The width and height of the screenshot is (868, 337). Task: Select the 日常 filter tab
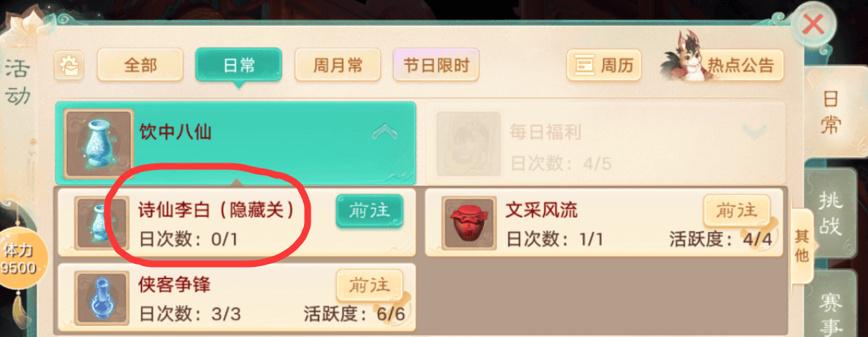239,66
